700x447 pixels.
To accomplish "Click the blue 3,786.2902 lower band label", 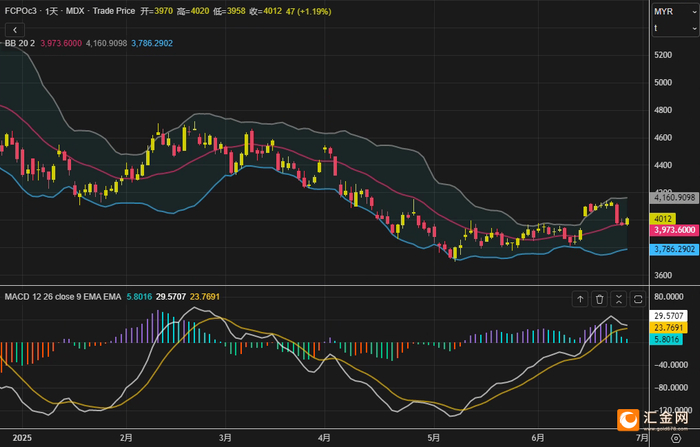I will click(x=673, y=248).
